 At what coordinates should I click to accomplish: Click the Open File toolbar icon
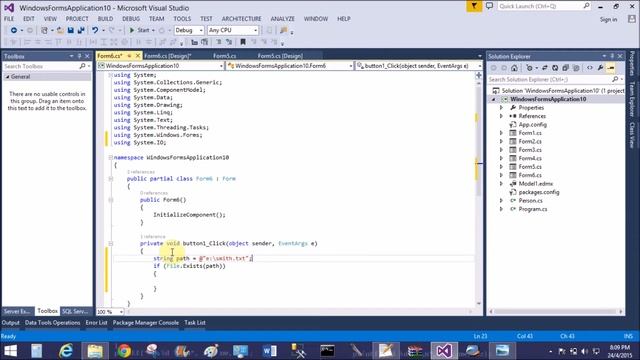point(60,30)
